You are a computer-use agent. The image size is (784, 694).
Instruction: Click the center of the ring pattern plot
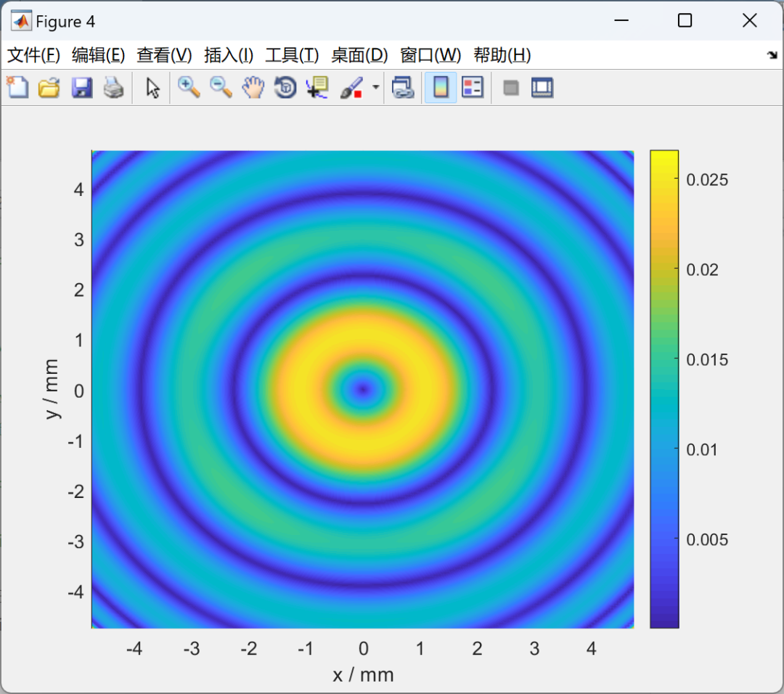[363, 390]
